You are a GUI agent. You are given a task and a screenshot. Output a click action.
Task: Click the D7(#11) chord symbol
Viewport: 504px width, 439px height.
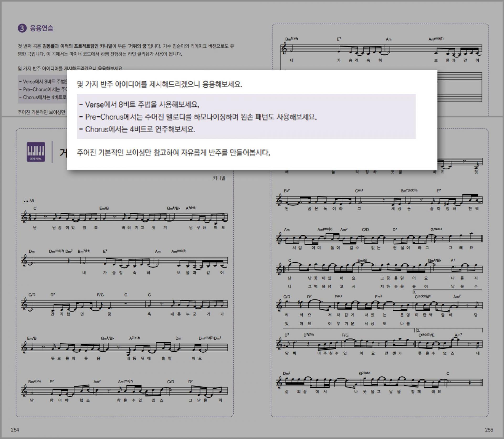tap(309, 335)
